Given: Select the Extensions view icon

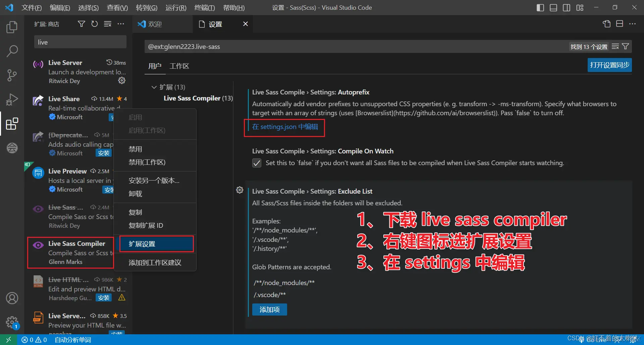Looking at the screenshot, I should 12,124.
